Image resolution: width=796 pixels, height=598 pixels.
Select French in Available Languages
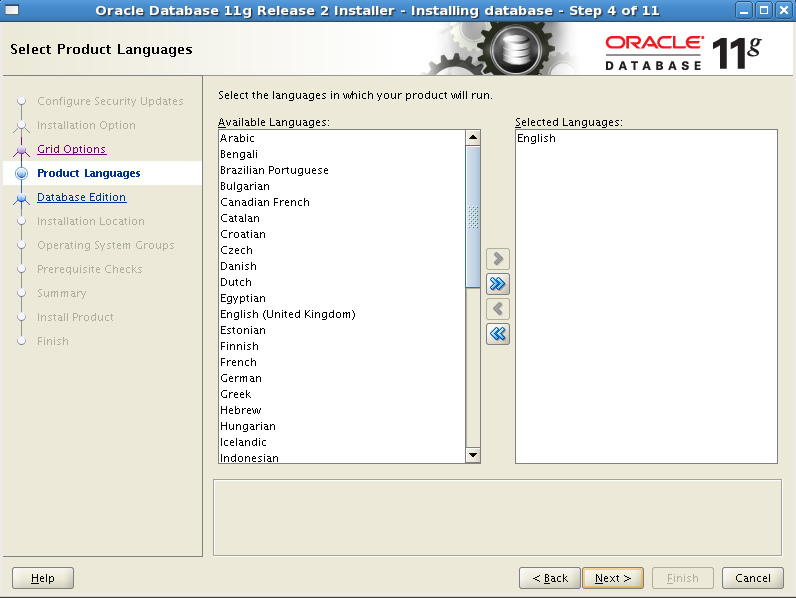(x=342, y=362)
